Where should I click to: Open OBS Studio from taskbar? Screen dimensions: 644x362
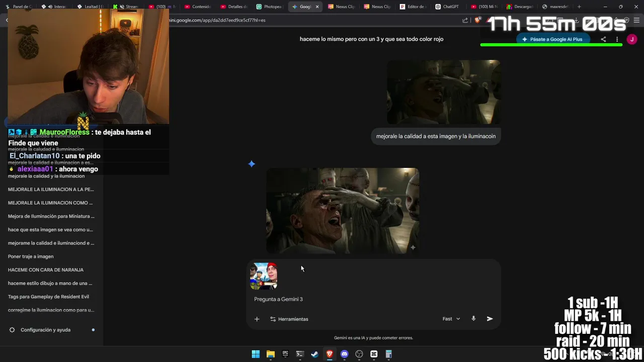[359, 354]
